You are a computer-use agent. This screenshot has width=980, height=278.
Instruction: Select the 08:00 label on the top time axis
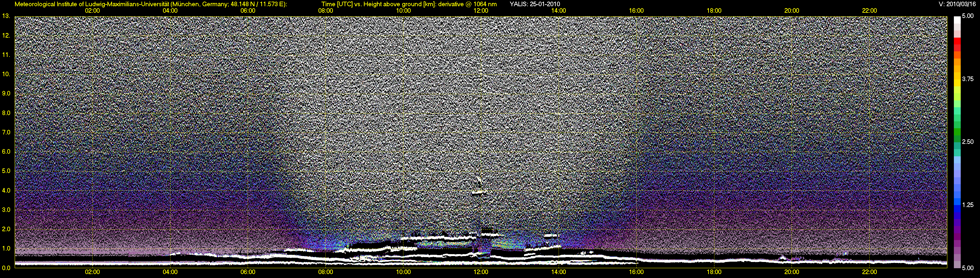(326, 11)
